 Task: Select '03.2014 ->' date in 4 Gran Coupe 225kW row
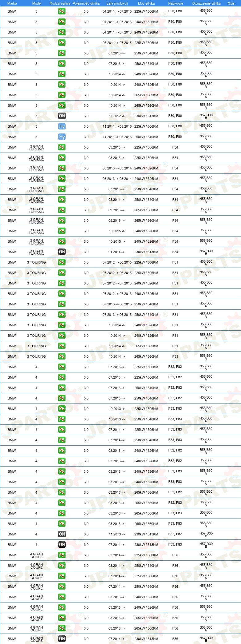[117, 555]
